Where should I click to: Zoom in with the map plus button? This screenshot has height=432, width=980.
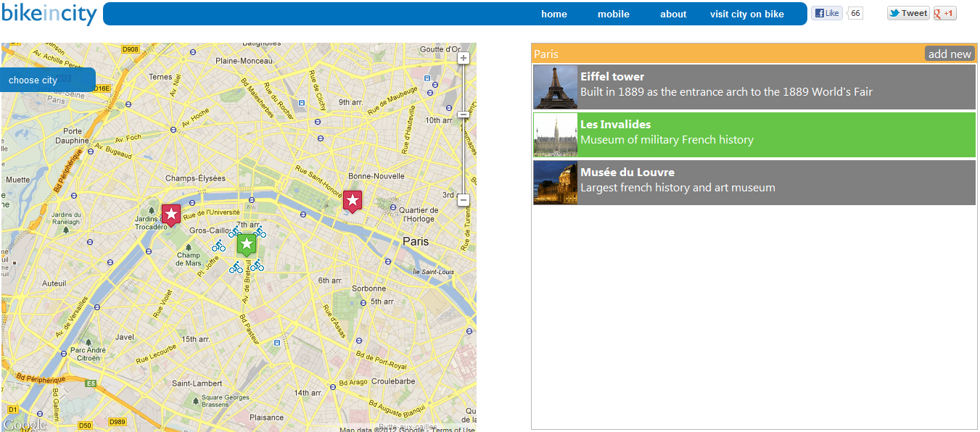(464, 58)
